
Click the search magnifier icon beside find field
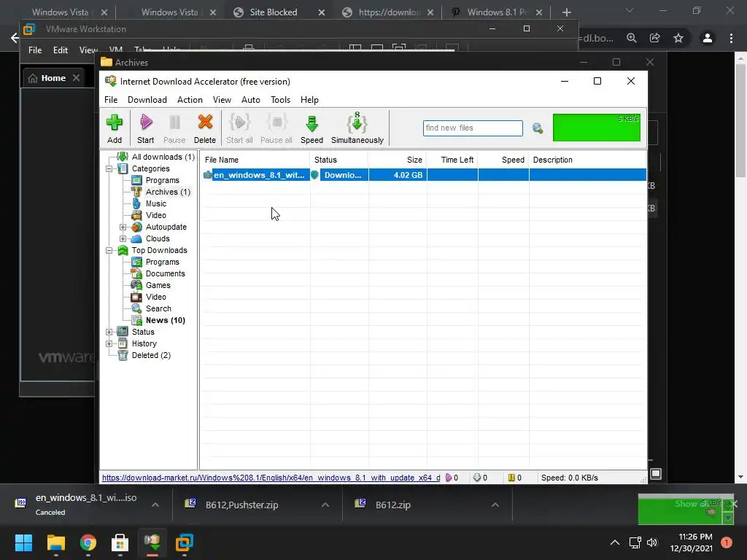(x=538, y=128)
